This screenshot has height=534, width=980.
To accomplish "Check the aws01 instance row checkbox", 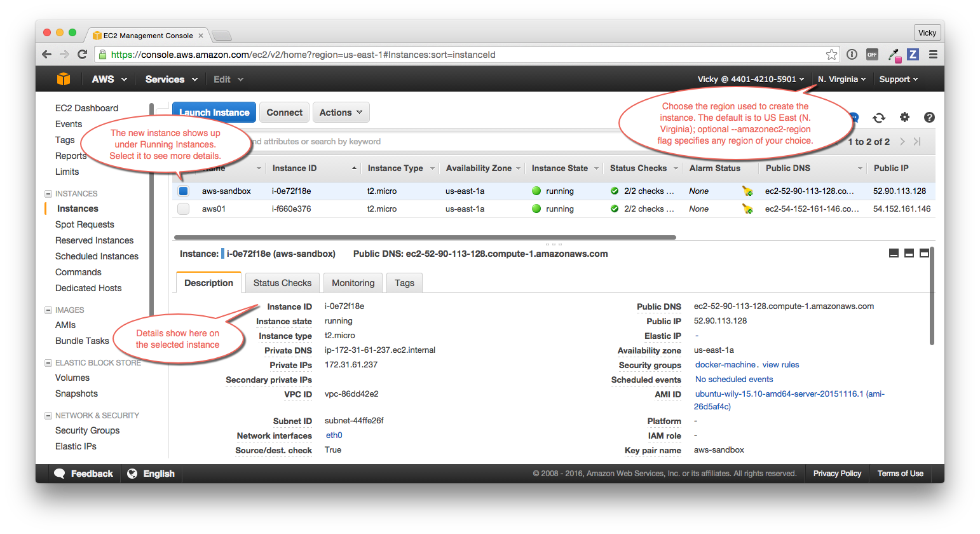I will [x=183, y=209].
